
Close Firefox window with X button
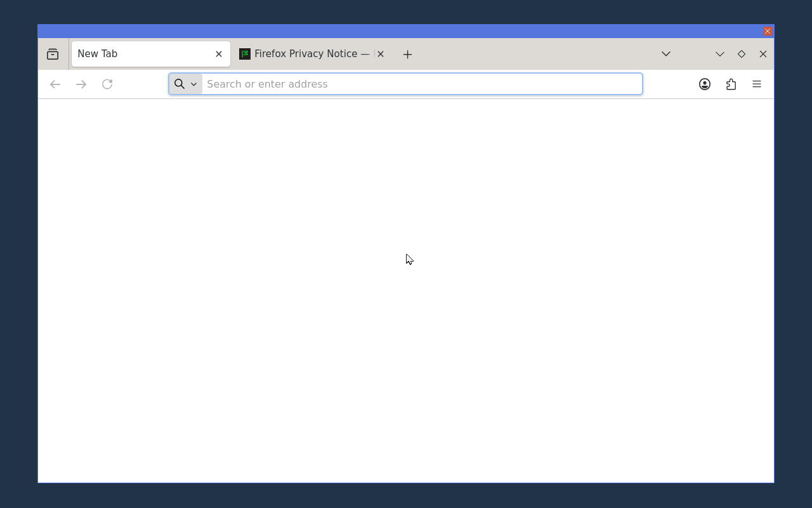(x=763, y=54)
